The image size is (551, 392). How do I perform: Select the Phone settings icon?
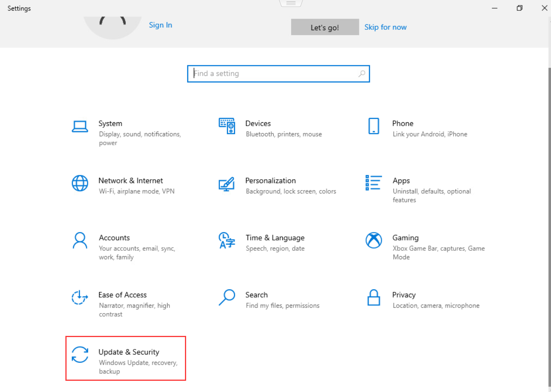pyautogui.click(x=374, y=127)
